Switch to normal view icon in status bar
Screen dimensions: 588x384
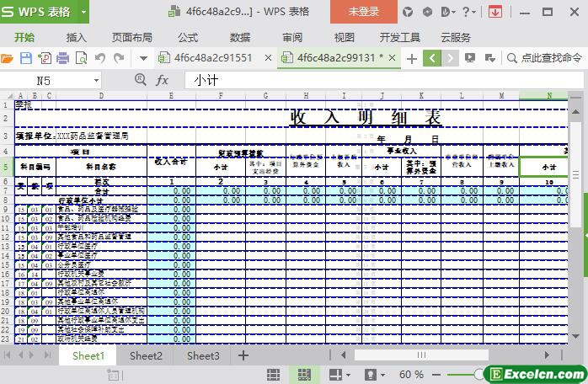coord(273,374)
